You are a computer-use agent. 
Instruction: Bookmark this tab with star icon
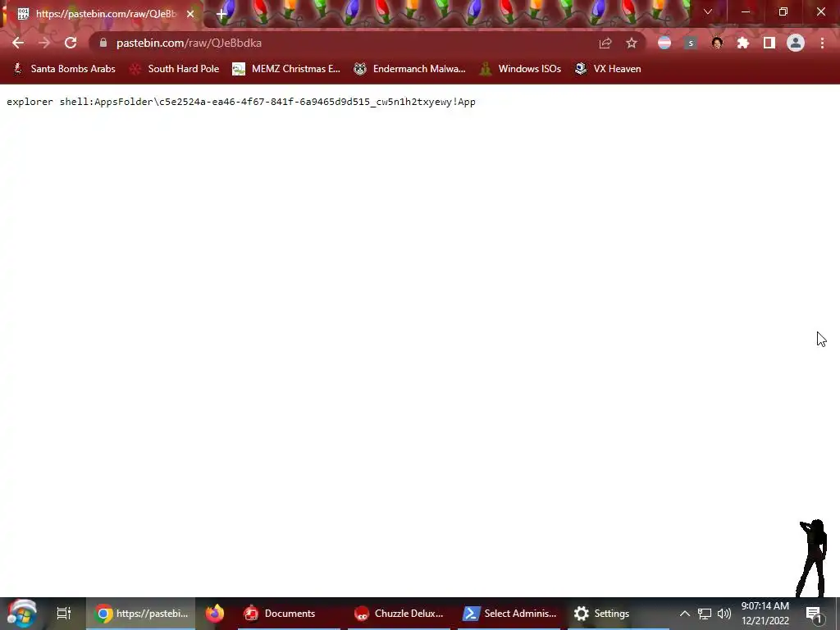632,43
